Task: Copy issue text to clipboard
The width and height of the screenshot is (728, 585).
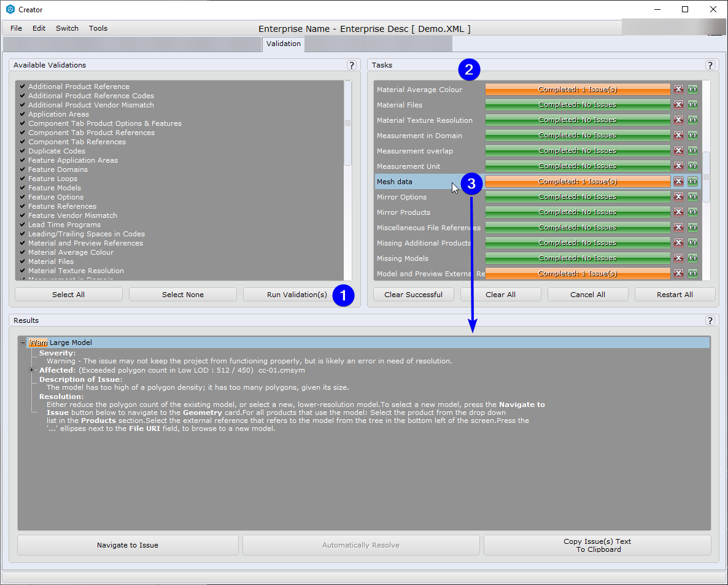Action: point(597,545)
